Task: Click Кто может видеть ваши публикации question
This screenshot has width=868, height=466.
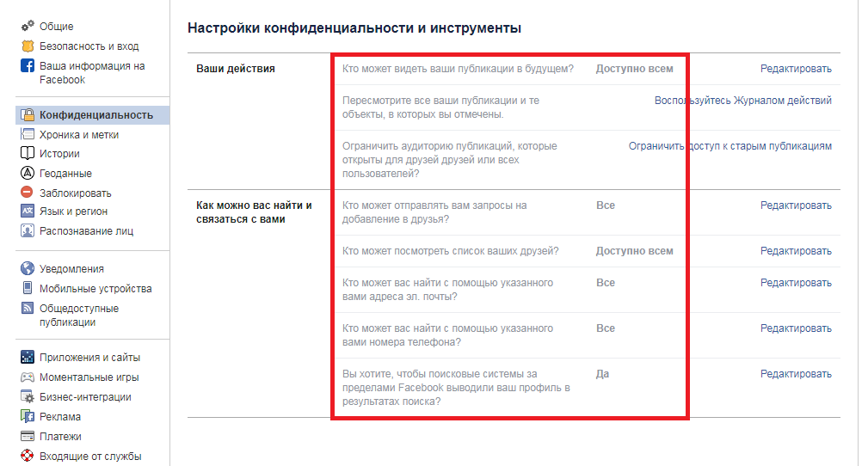Action: pos(458,69)
